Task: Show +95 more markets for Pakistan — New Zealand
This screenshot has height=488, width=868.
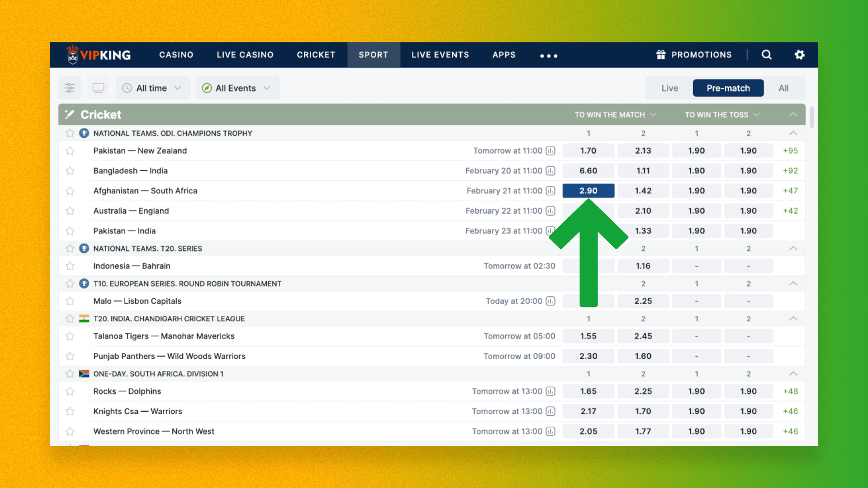Action: tap(790, 151)
